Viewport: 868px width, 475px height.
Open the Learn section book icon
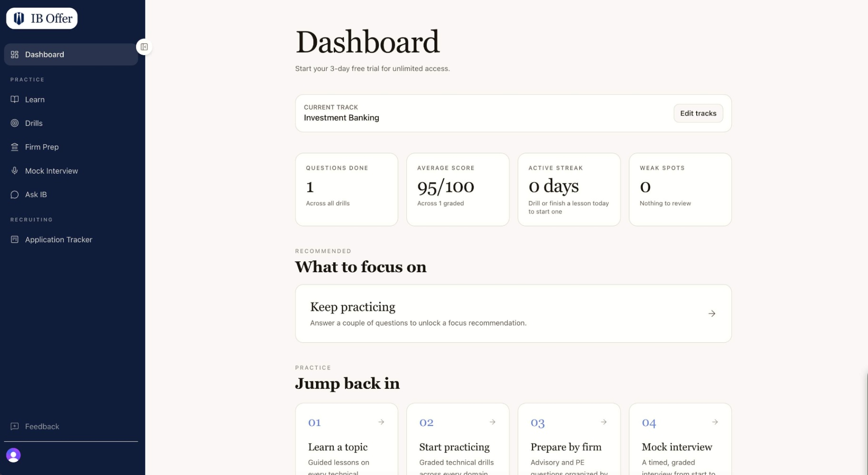[15, 99]
